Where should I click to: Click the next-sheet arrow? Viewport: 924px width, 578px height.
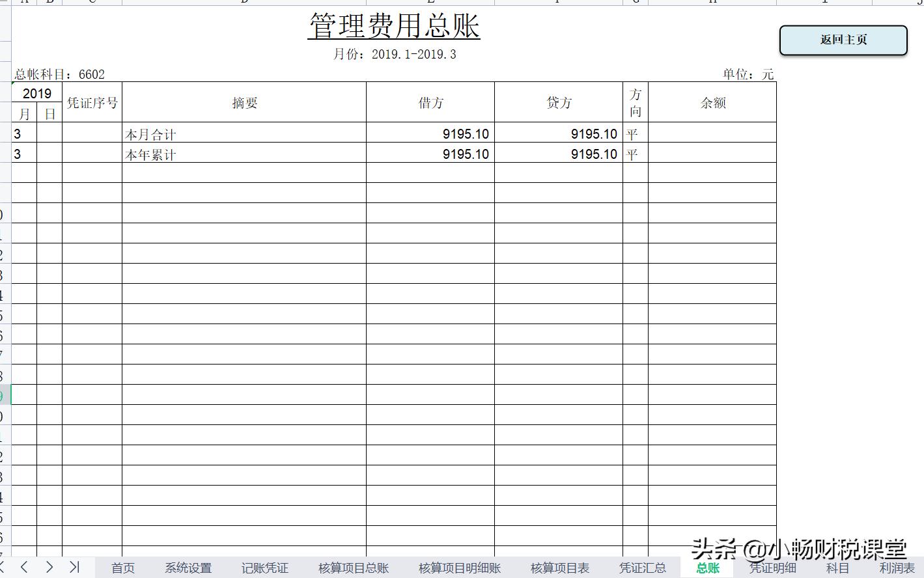point(48,567)
